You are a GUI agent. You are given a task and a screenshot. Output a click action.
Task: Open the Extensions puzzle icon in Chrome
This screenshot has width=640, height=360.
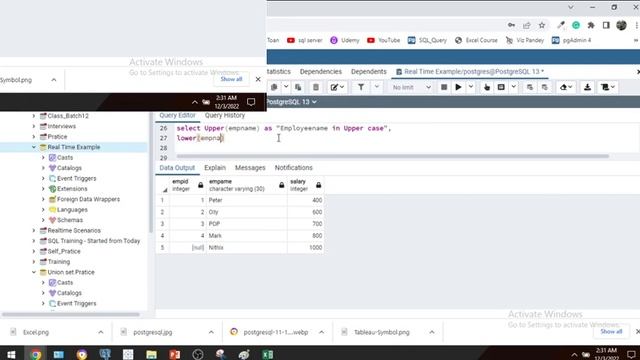click(591, 25)
